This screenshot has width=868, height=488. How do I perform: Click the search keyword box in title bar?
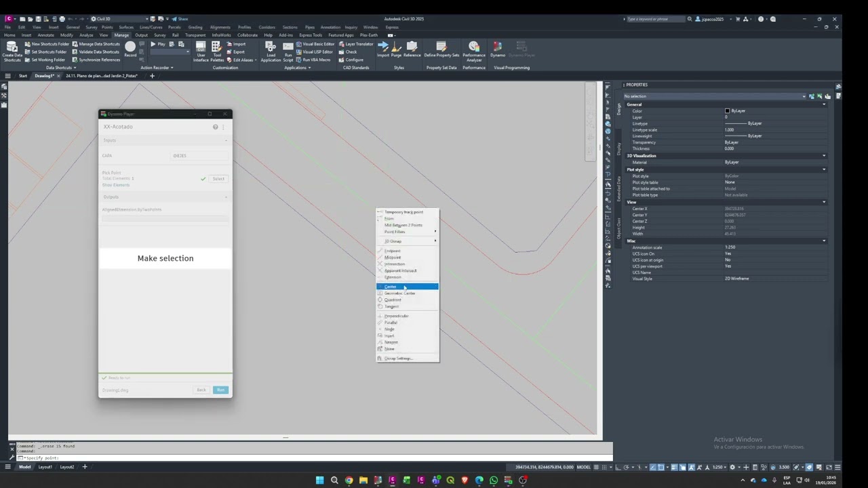[656, 19]
